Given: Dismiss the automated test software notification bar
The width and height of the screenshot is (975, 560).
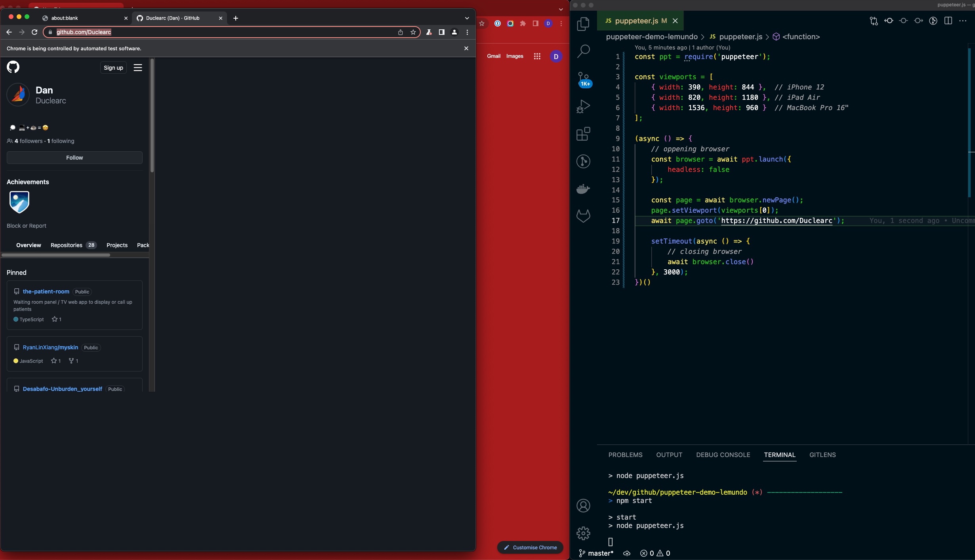Looking at the screenshot, I should click(466, 48).
